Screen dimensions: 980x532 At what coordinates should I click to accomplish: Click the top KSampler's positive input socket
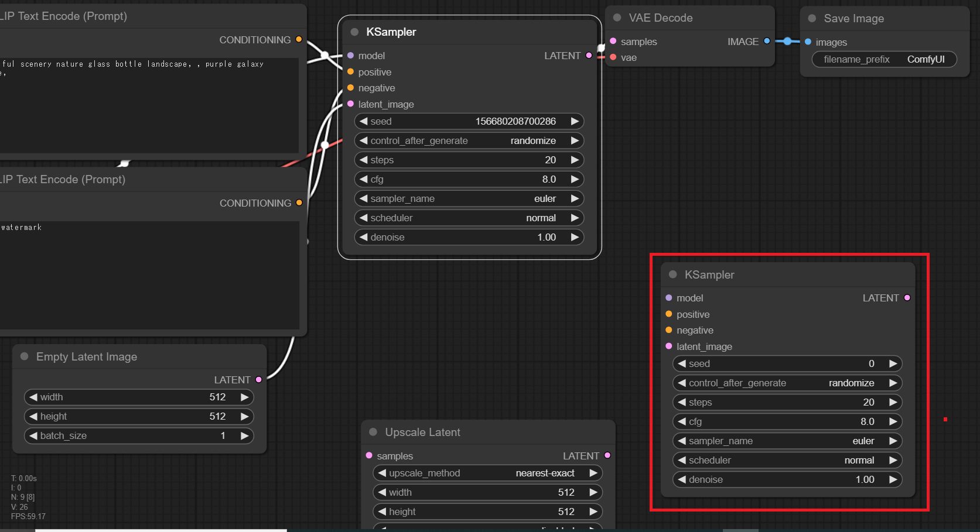point(350,72)
